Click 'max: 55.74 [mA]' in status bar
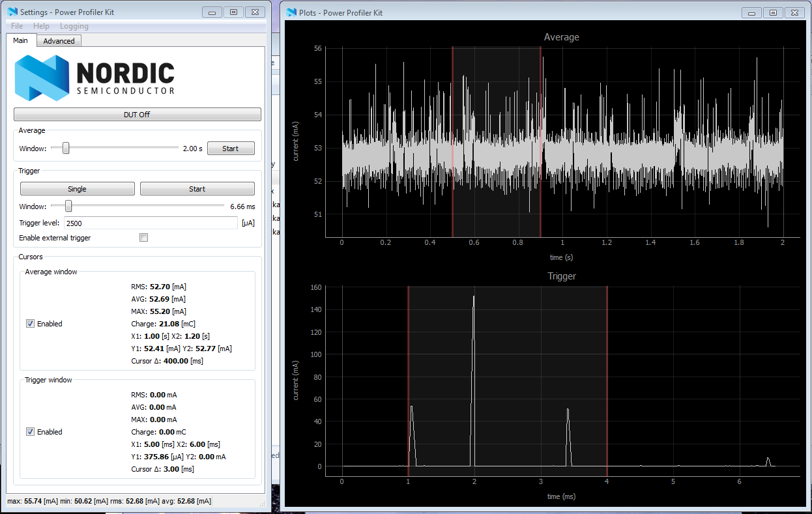Viewport: 812px width, 514px height. 32,501
